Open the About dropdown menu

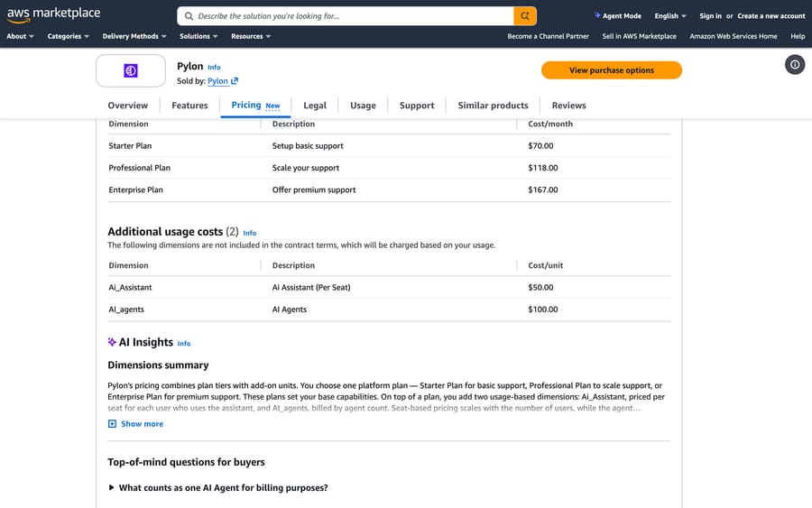pos(20,36)
